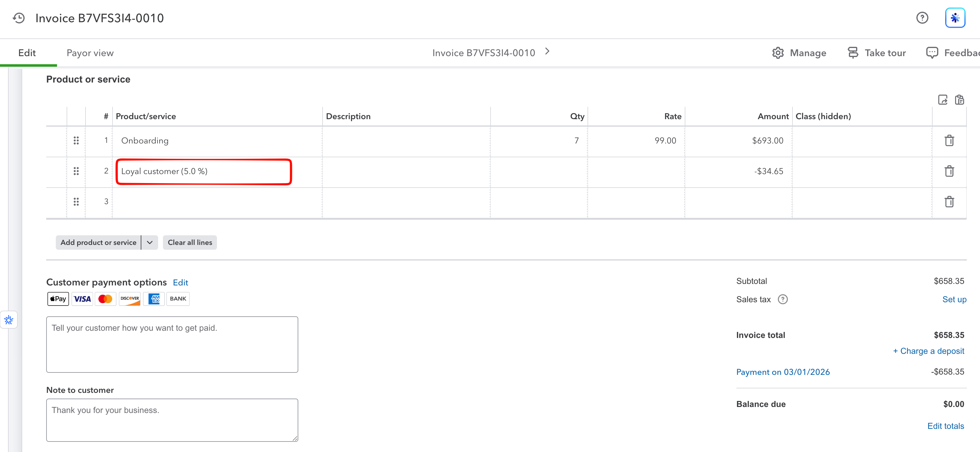Switch to the Edit tab
Image resolution: width=980 pixels, height=452 pixels.
point(27,53)
